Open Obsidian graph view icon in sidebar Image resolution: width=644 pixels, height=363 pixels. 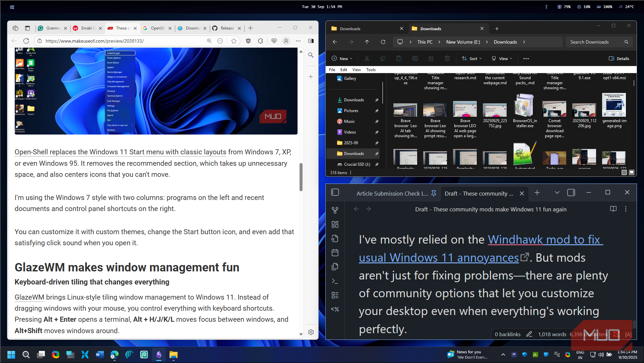[335, 210]
